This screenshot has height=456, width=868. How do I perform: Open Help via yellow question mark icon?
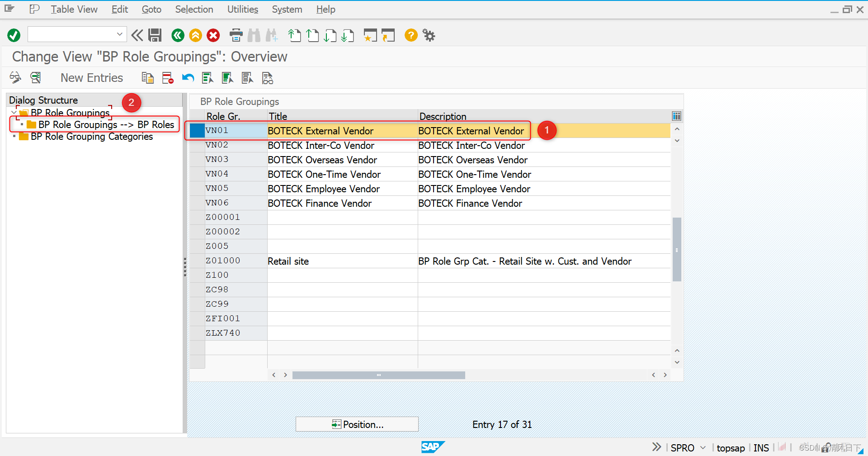coord(411,35)
